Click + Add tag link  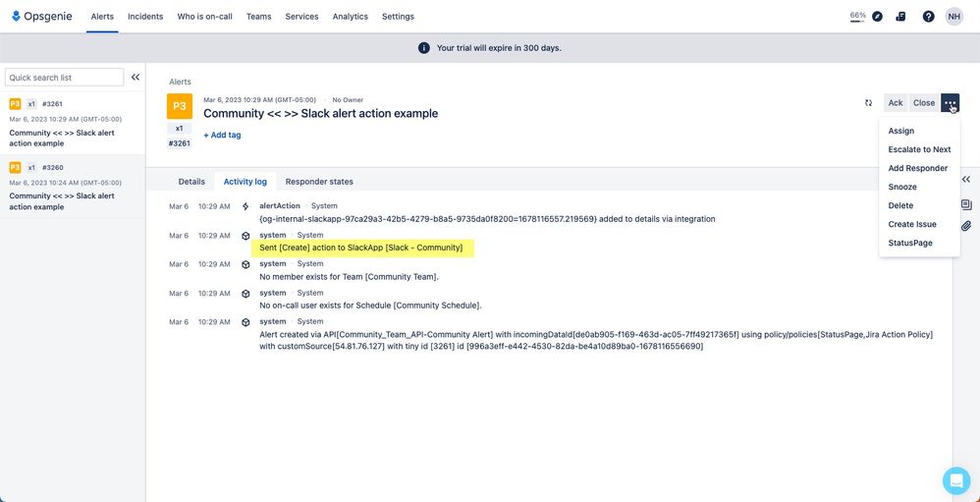tap(222, 135)
